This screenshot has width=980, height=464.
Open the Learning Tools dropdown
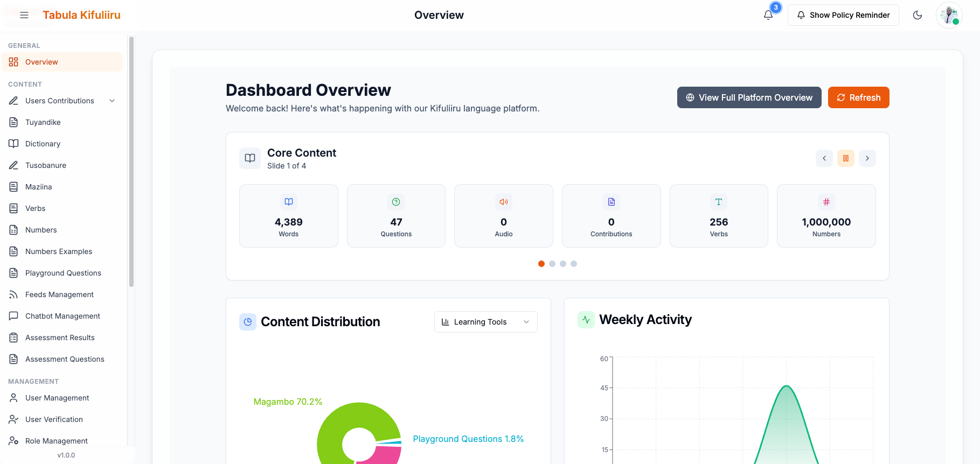click(x=485, y=322)
